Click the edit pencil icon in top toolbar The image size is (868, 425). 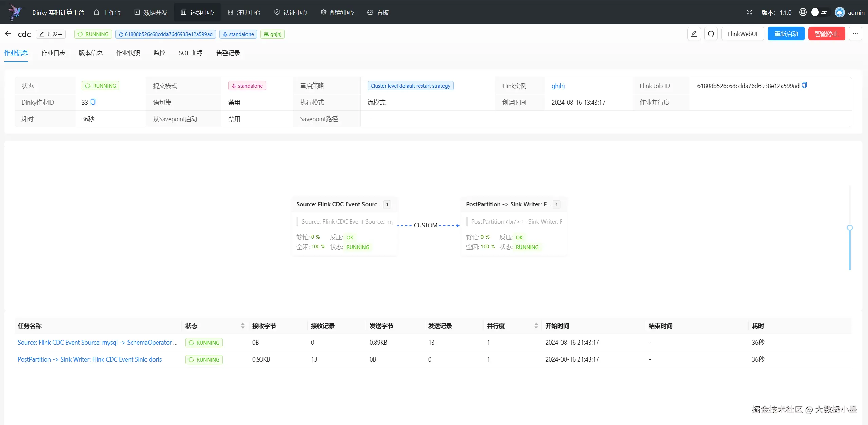694,34
